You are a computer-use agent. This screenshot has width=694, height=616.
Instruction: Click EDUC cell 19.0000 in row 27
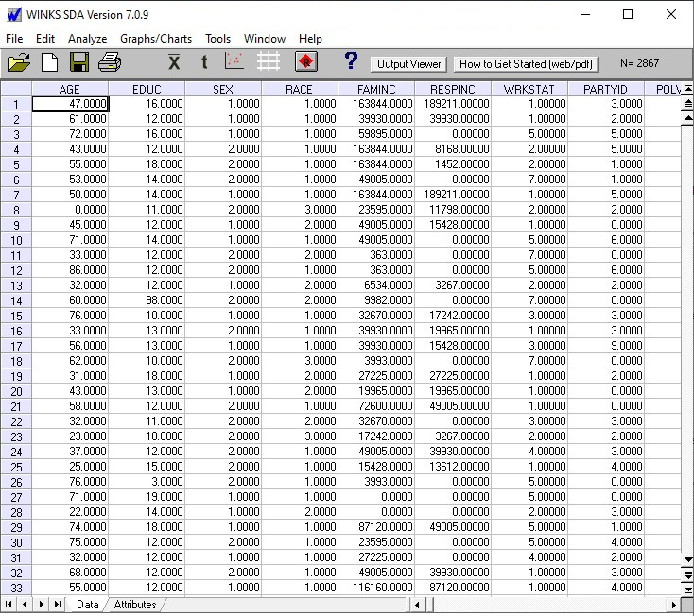[147, 497]
